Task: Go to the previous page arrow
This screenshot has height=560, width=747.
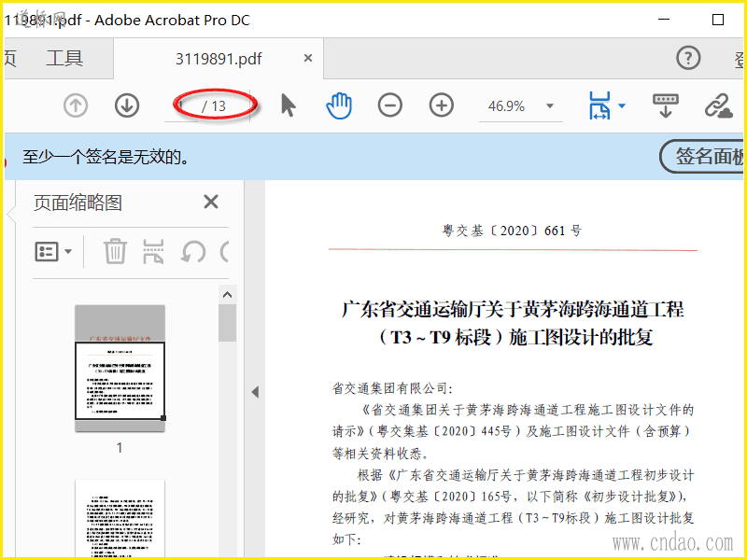Action: coord(76,105)
